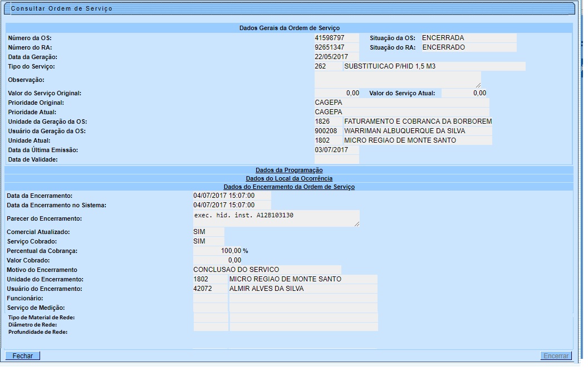Expand Dados do Local da Ocorrência section
This screenshot has height=370, width=588.
click(x=289, y=178)
